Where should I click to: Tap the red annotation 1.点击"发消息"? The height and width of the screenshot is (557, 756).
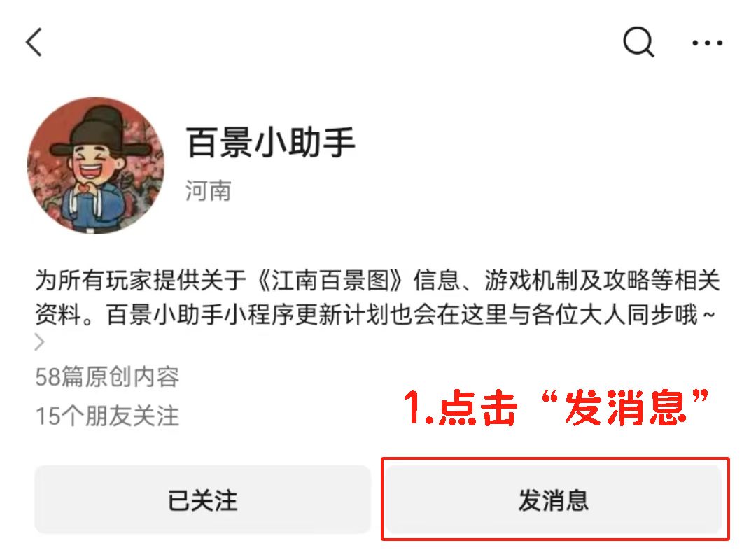pyautogui.click(x=556, y=408)
